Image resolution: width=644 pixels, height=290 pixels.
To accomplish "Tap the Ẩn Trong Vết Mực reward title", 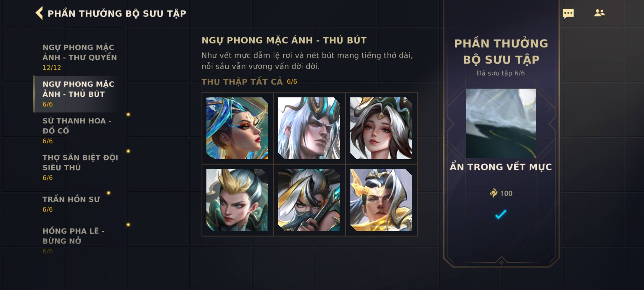I will point(501,167).
